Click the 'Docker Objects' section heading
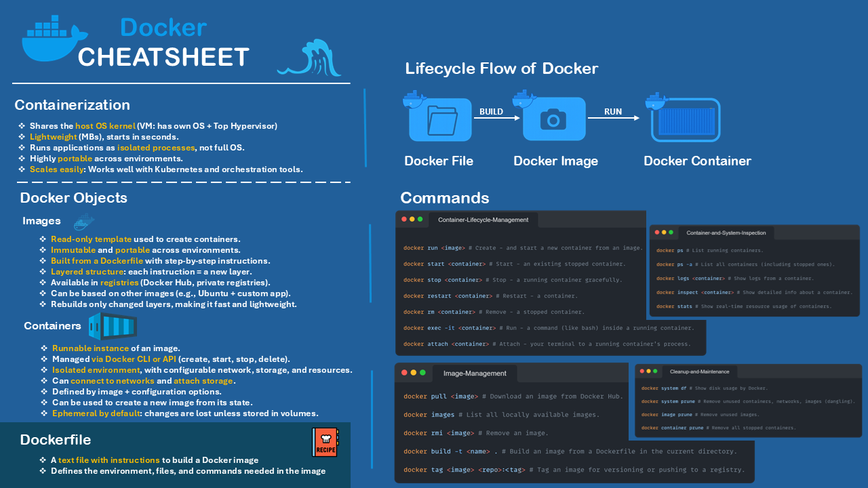The width and height of the screenshot is (868, 488). coord(73,198)
